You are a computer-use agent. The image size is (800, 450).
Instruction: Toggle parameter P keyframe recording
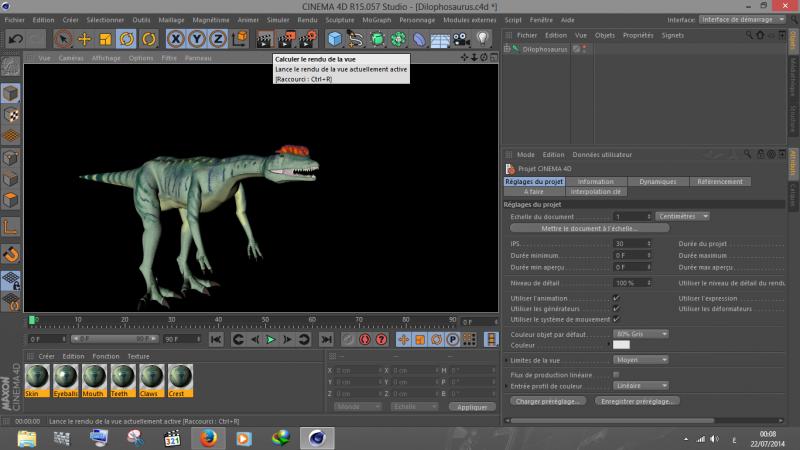tap(453, 339)
